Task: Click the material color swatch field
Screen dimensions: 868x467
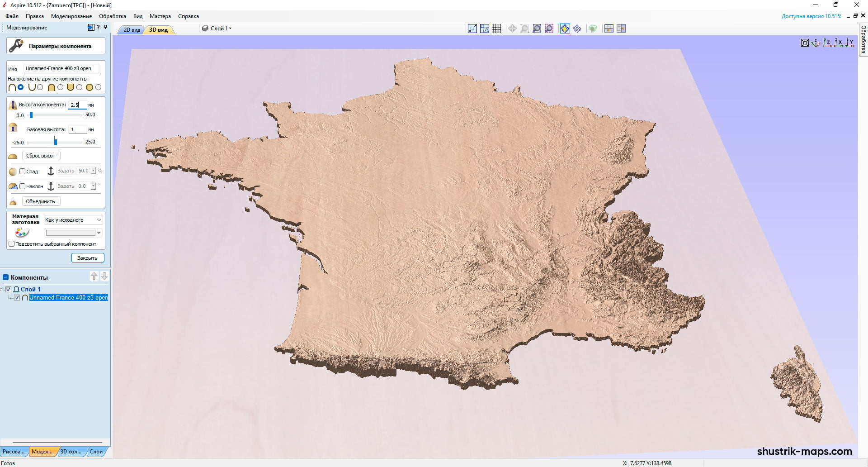Action: coord(71,233)
